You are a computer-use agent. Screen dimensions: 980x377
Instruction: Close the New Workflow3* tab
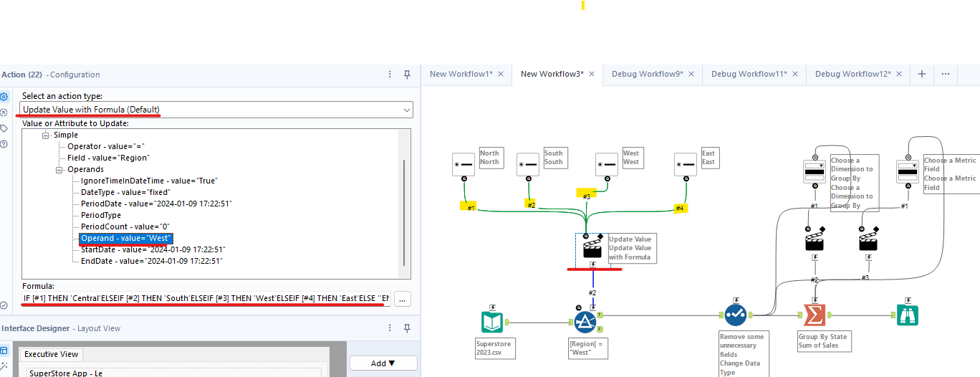tap(592, 74)
